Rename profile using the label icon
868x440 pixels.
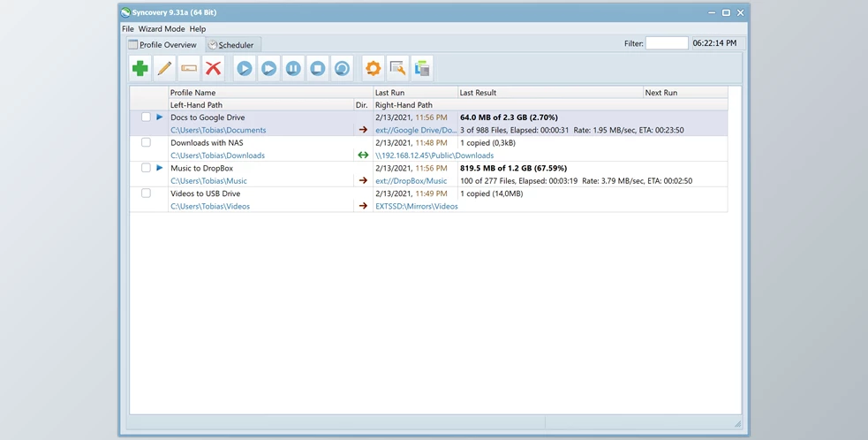pyautogui.click(x=189, y=68)
